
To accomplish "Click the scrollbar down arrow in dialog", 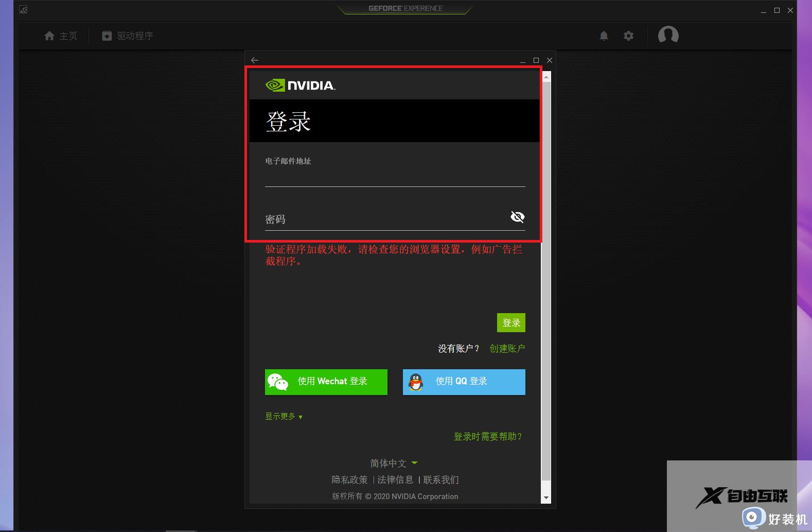I will pyautogui.click(x=546, y=498).
